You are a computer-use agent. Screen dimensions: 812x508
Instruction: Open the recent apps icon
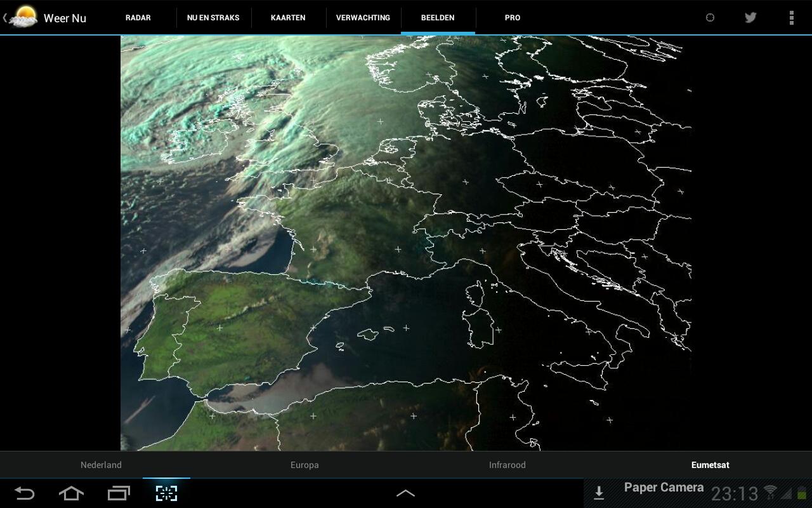tap(119, 493)
